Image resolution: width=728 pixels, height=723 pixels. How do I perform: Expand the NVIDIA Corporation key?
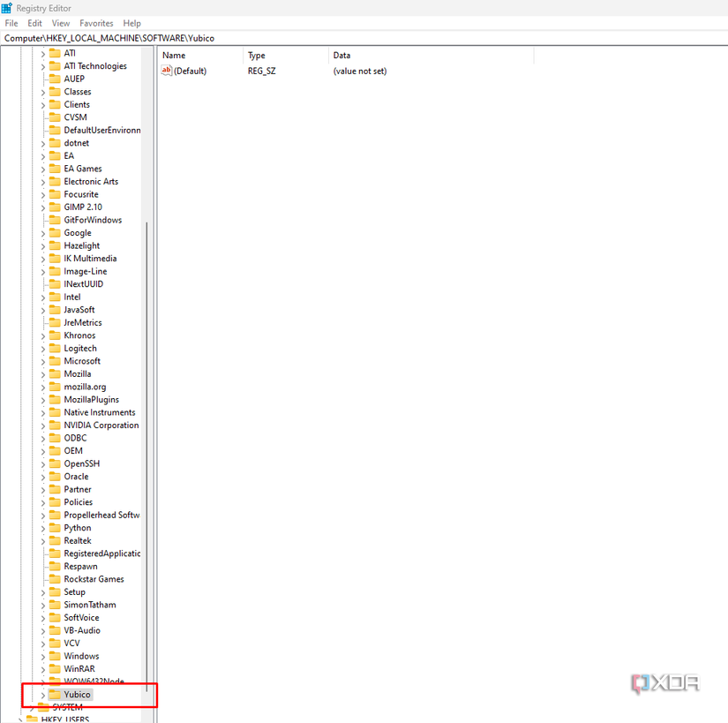tap(42, 426)
